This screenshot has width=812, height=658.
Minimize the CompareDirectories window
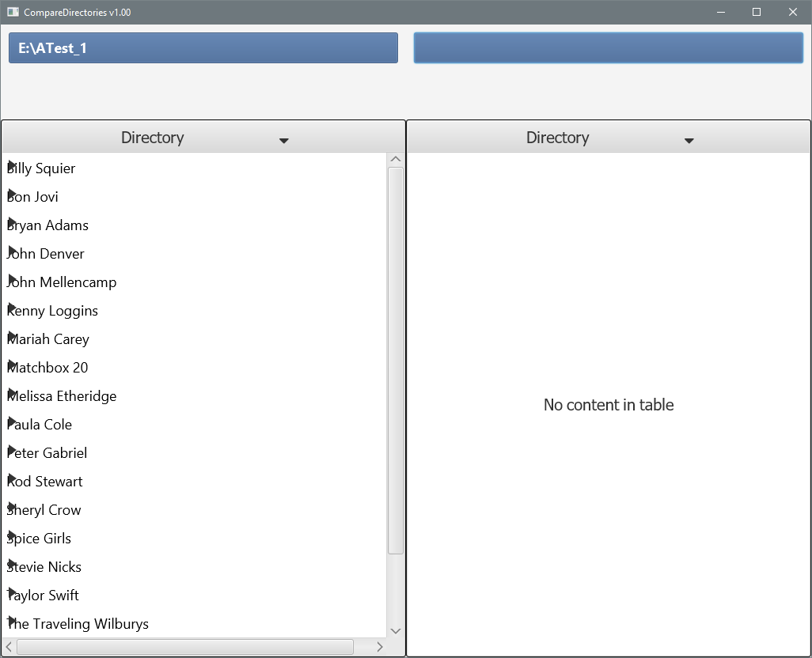click(x=720, y=12)
